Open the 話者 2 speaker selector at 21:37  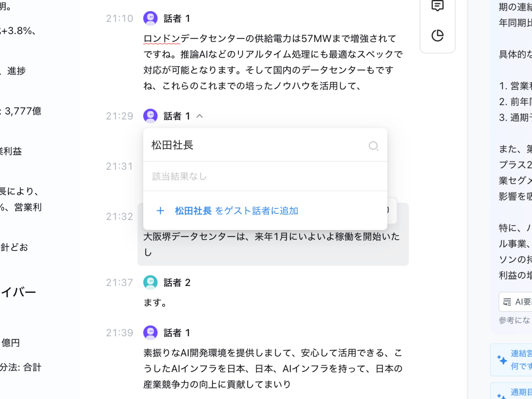pyautogui.click(x=177, y=283)
